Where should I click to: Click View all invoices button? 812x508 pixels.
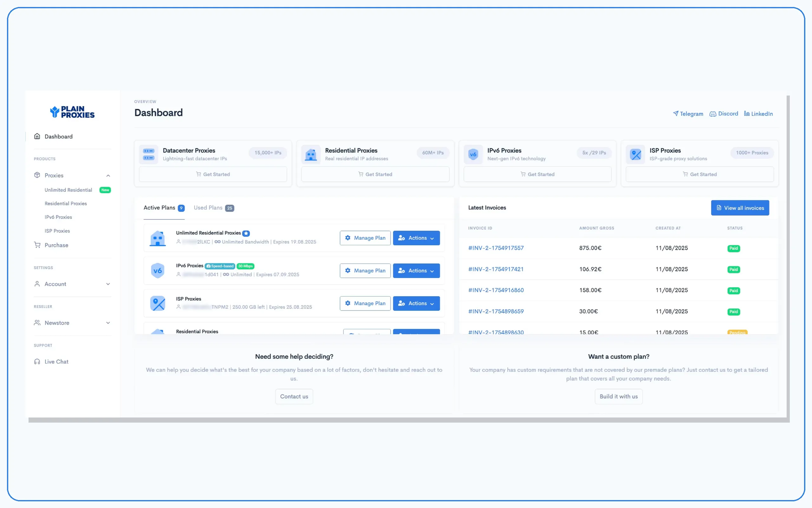coord(740,208)
